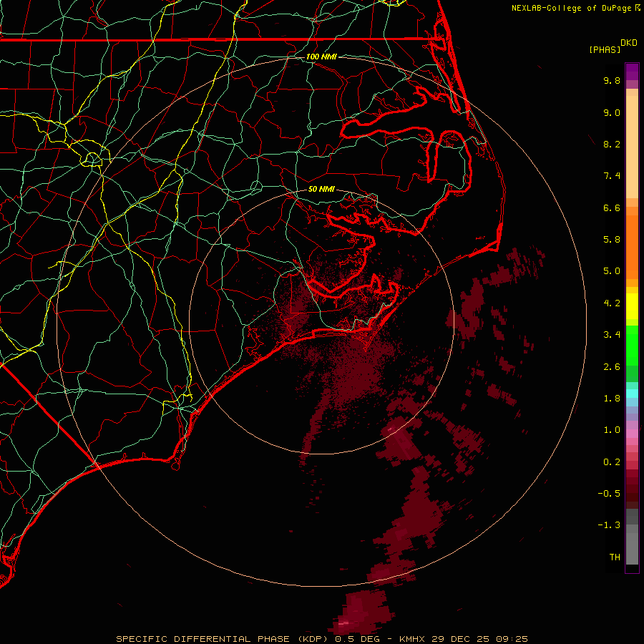Select the 0.2 scale value
This screenshot has height=644, width=644.
click(x=612, y=462)
